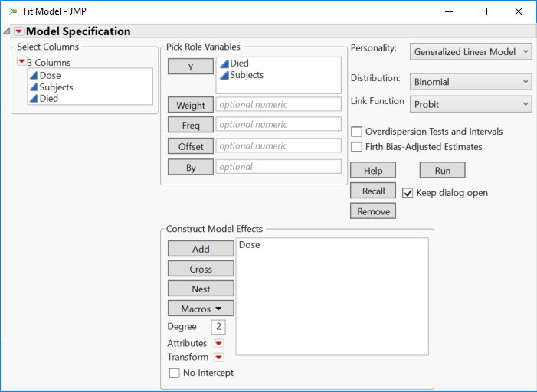This screenshot has width=537, height=392.
Task: Open the 3 Columns red triangle menu
Action: (21, 62)
